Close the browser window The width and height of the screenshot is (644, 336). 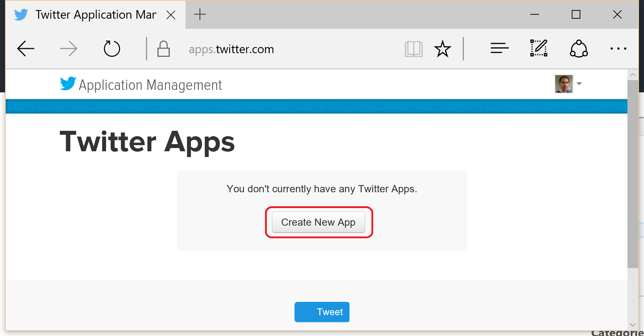click(x=617, y=14)
